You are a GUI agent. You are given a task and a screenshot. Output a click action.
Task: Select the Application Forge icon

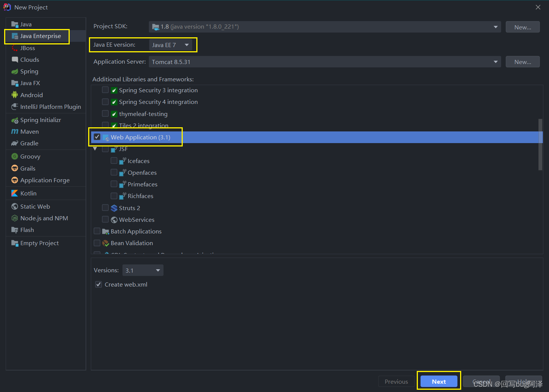(x=15, y=180)
